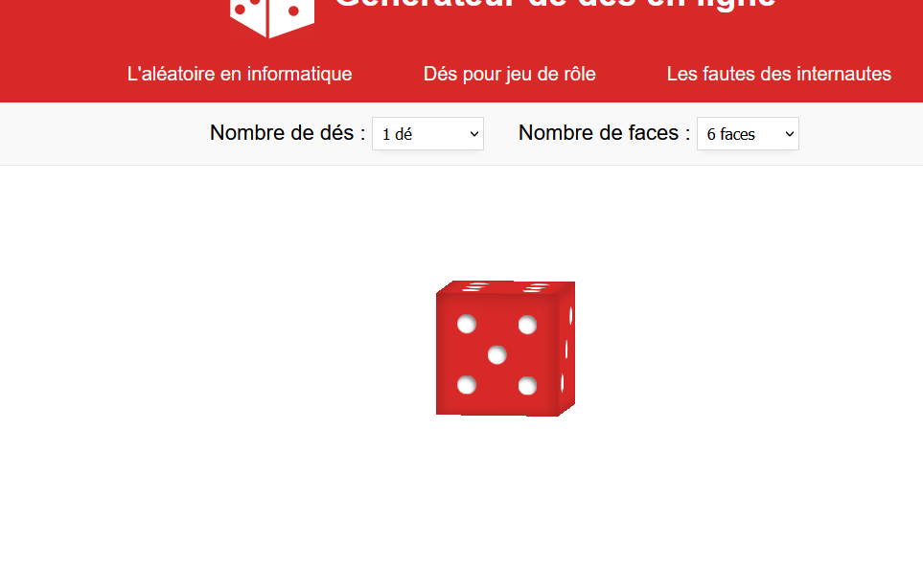Click the top face of the red die
The image size is (923, 588).
point(506,287)
